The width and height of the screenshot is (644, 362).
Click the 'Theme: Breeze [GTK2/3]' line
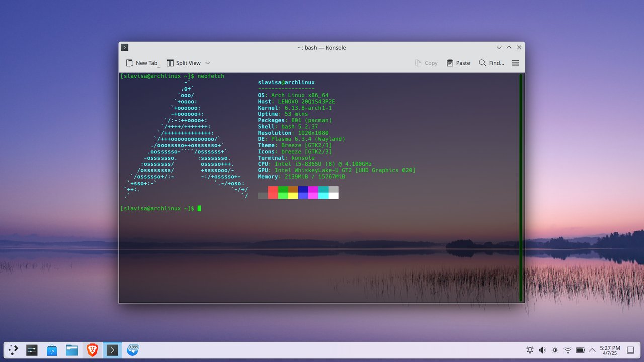pos(295,145)
